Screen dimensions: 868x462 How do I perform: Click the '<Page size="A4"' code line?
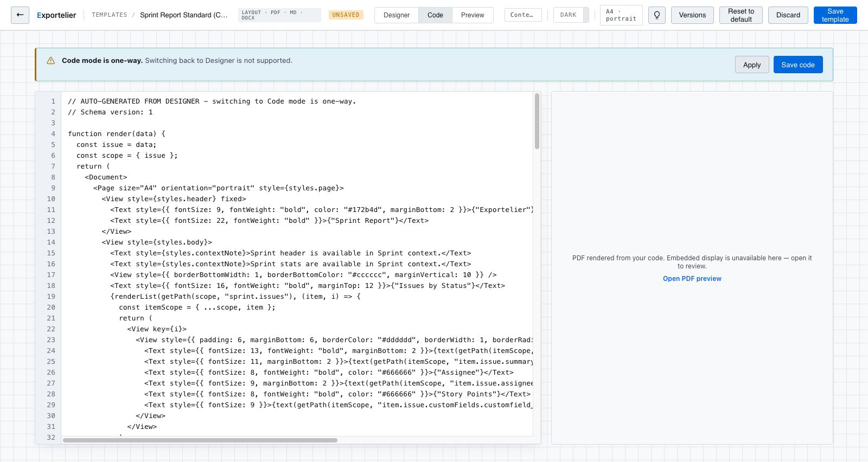click(x=218, y=188)
